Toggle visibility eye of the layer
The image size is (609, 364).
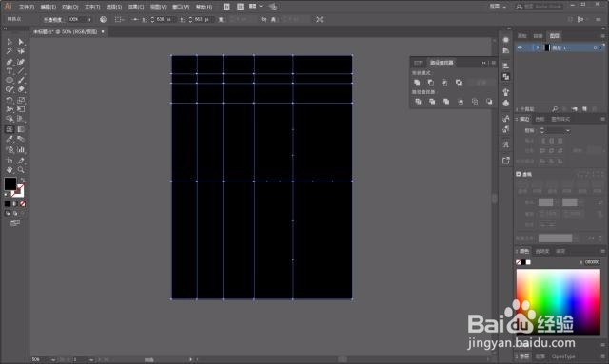click(520, 48)
